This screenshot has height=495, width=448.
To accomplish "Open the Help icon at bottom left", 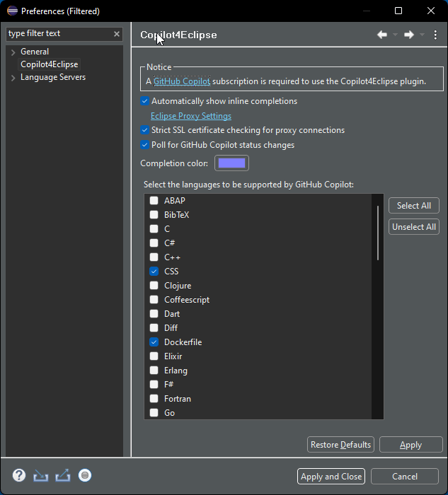I will pyautogui.click(x=19, y=475).
